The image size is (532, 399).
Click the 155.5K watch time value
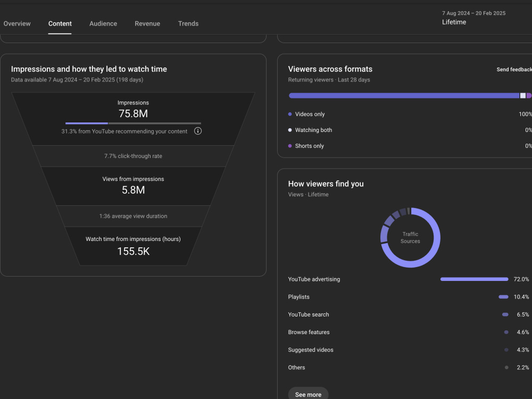coord(133,252)
